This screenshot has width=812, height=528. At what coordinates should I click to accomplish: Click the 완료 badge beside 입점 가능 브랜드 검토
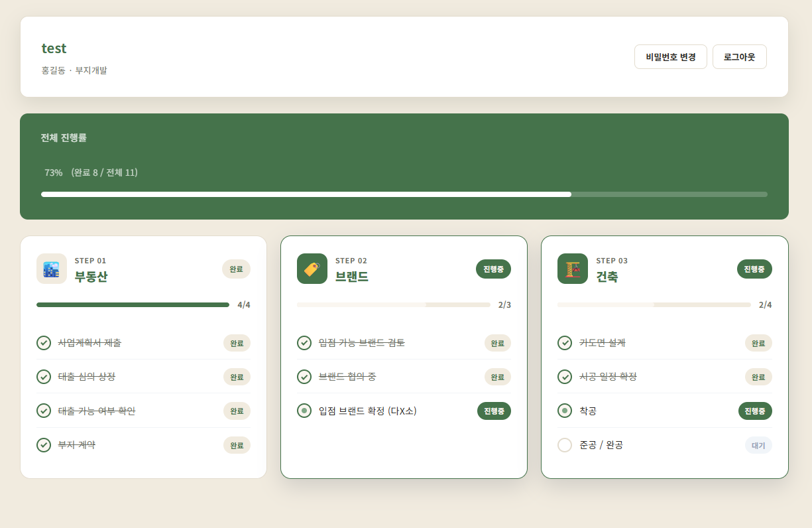point(498,344)
